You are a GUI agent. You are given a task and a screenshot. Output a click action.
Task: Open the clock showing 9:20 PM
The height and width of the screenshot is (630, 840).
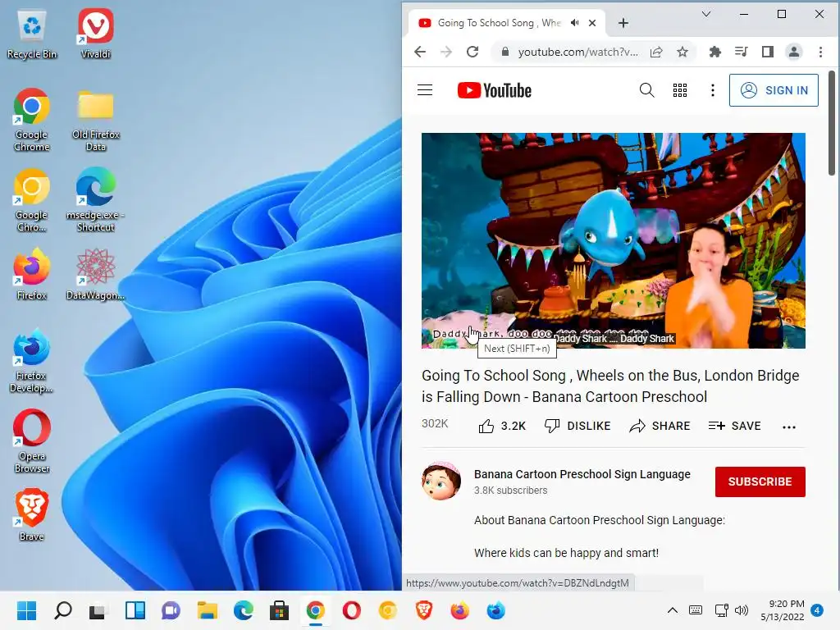click(x=782, y=610)
